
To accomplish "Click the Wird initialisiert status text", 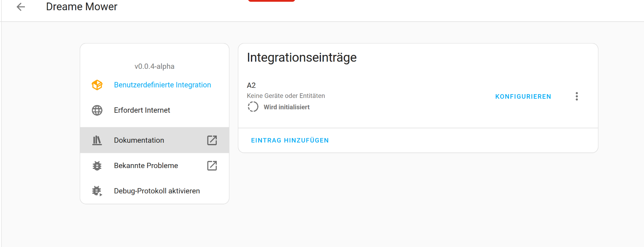I will pos(287,107).
